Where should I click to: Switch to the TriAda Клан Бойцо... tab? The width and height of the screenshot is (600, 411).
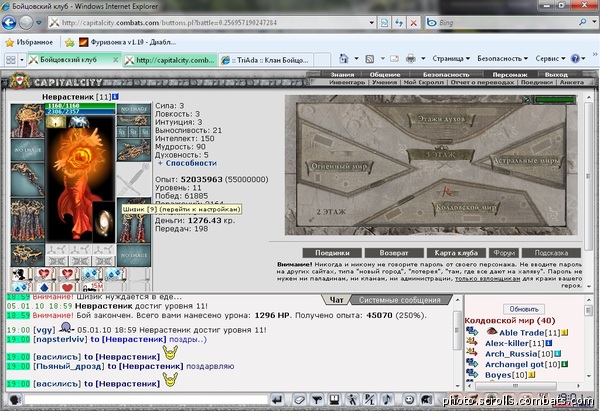[266, 60]
